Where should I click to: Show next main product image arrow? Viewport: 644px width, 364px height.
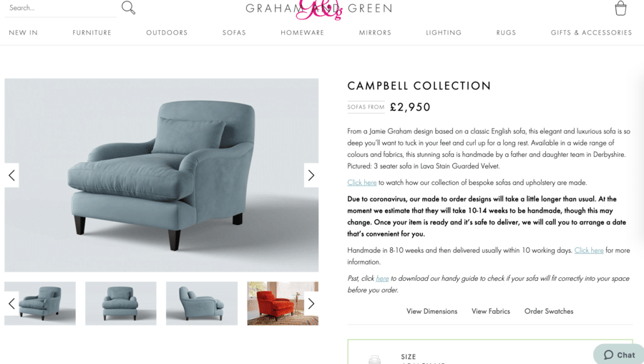pos(311,176)
